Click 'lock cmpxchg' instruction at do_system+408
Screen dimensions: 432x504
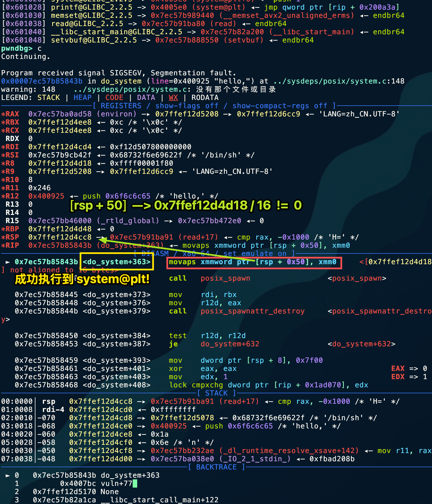[x=196, y=385]
